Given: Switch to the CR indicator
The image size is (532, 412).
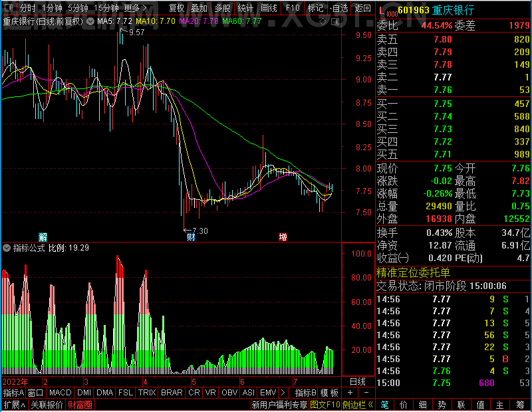Looking at the screenshot, I should click(194, 393).
